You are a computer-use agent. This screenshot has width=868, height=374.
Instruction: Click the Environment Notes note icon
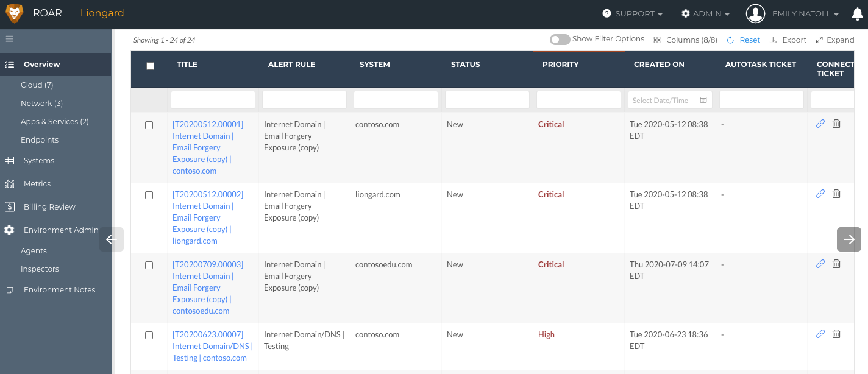pos(9,290)
